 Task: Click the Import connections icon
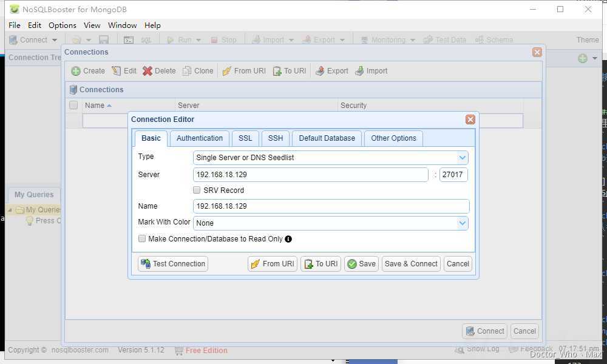[x=359, y=71]
